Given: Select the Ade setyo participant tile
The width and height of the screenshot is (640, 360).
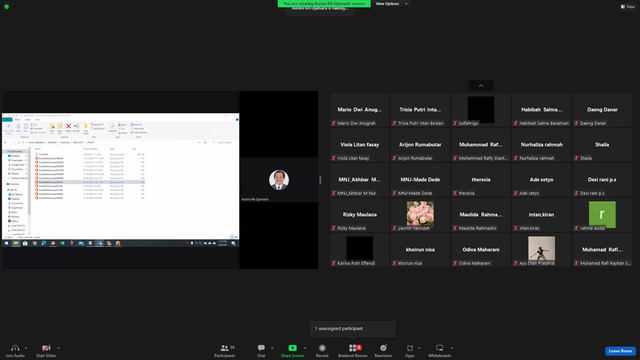Looking at the screenshot, I should coord(541,180).
